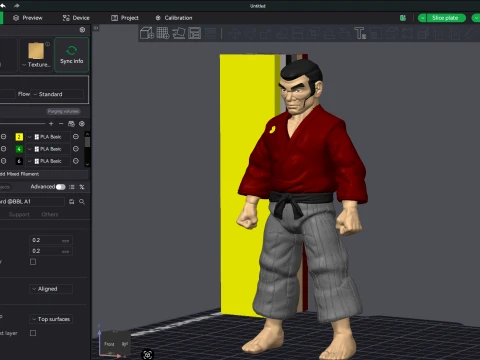This screenshot has width=480, height=360.
Task: Switch to the Preview tab
Action: click(x=28, y=18)
